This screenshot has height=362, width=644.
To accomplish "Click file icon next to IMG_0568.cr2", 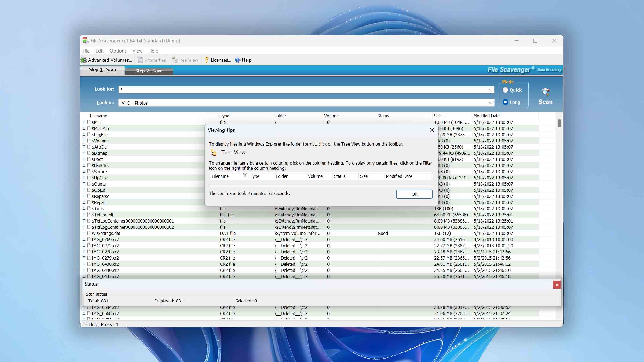I will (89, 313).
